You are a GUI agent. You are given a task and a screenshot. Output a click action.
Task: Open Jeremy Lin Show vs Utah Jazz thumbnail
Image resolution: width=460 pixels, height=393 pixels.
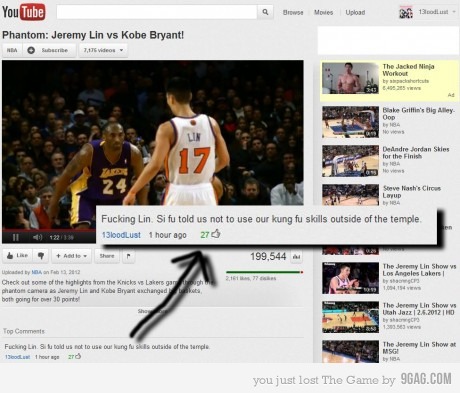click(x=350, y=317)
